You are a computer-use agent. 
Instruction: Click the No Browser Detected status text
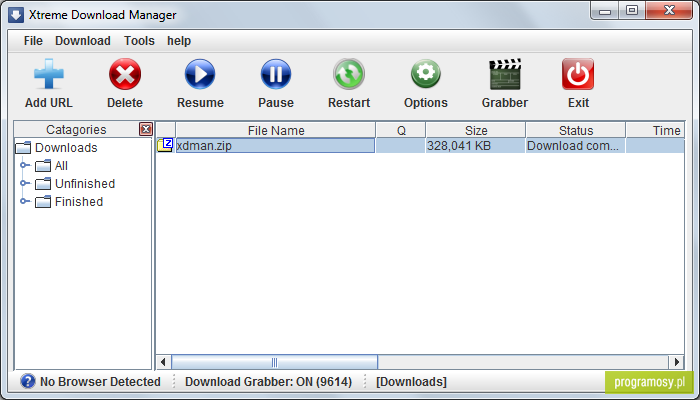point(100,382)
